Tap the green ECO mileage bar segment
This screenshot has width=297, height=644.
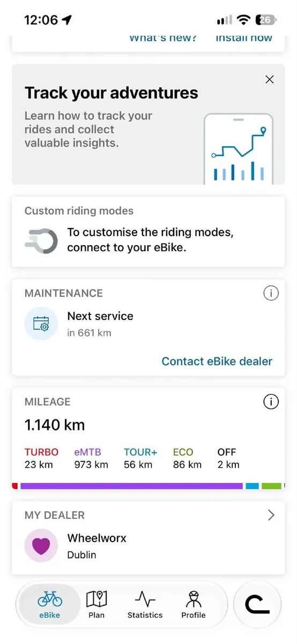(x=272, y=486)
